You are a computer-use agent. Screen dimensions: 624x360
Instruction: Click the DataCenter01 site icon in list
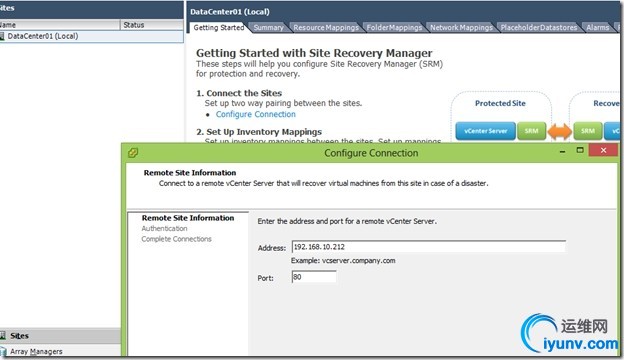(x=2, y=36)
